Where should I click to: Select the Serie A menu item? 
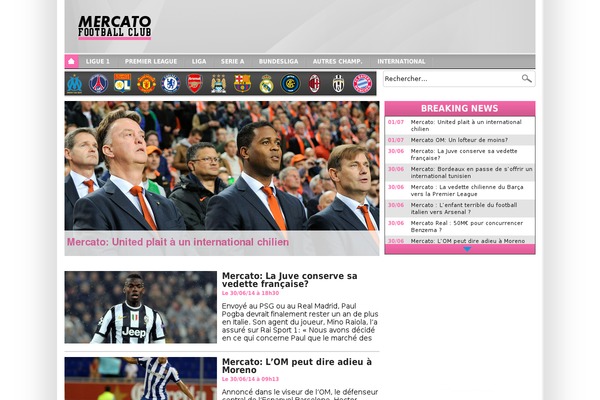pyautogui.click(x=232, y=61)
